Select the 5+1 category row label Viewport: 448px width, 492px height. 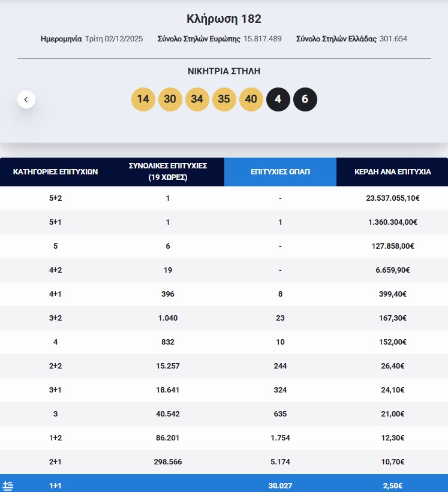(x=55, y=222)
